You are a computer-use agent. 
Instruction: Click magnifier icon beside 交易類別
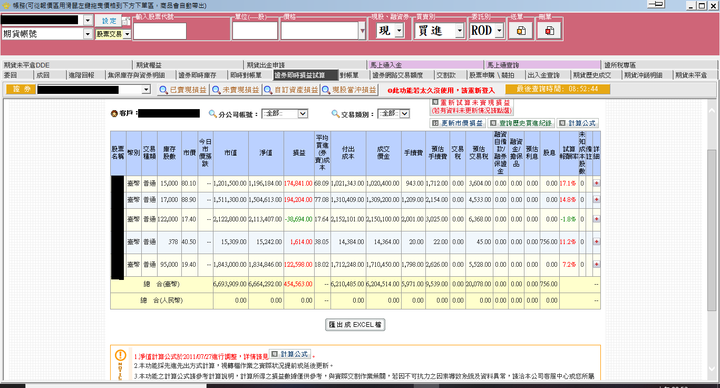pos(335,113)
